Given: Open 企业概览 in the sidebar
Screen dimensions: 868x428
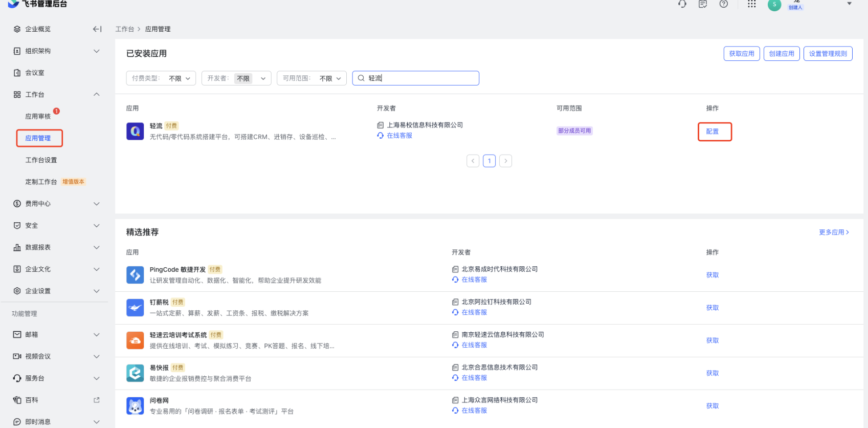Looking at the screenshot, I should [x=38, y=29].
